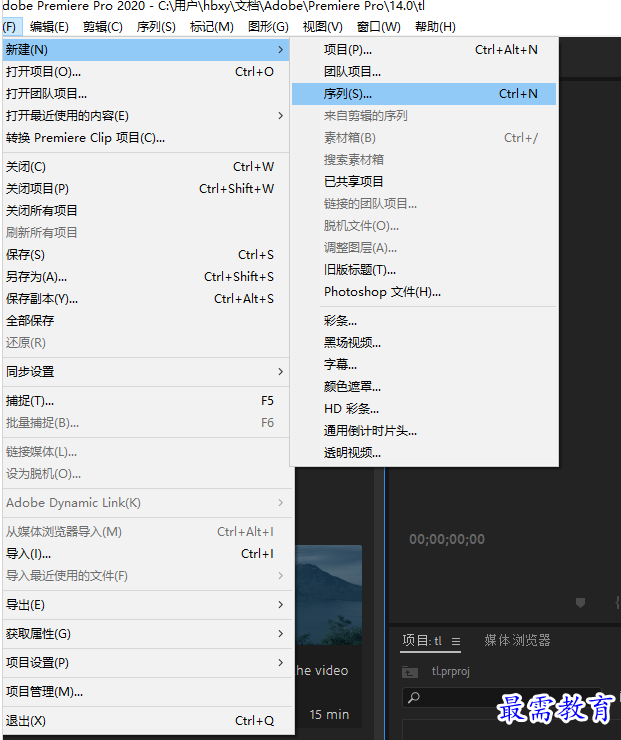Select HD 彩条... in New submenu

coord(424,409)
